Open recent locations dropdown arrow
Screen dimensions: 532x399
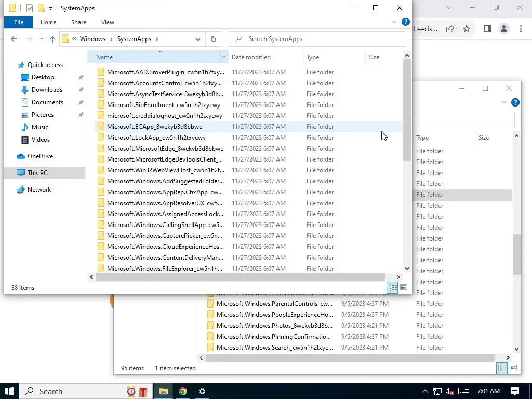pos(42,39)
